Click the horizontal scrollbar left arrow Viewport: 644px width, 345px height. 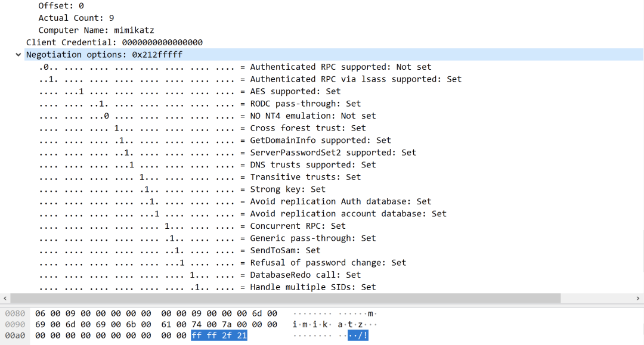click(5, 299)
